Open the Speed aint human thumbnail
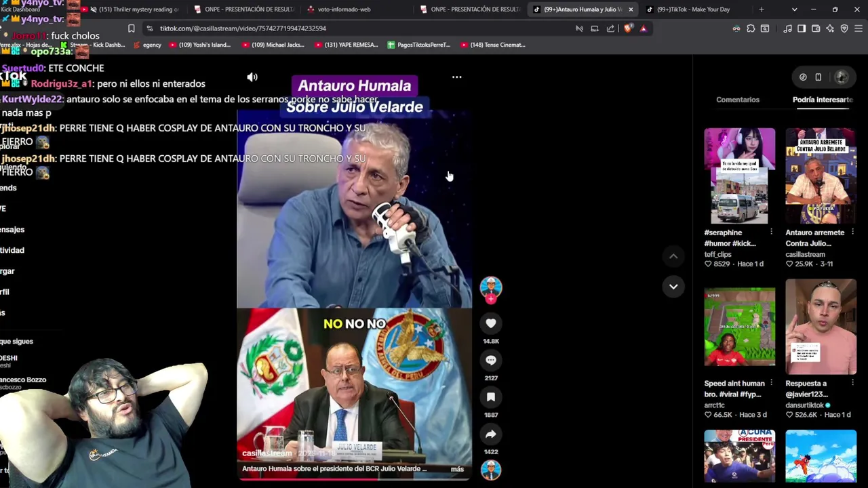This screenshot has height=488, width=868. [739, 327]
